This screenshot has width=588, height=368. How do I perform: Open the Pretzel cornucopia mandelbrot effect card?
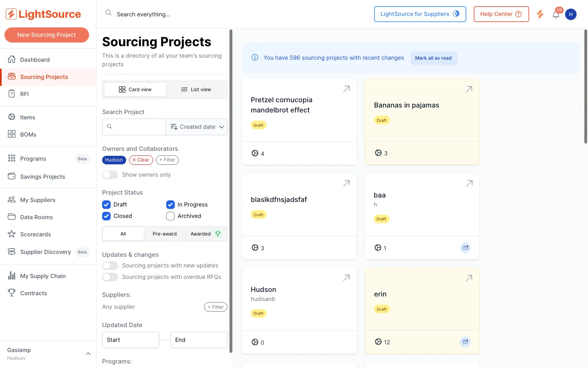[x=299, y=122]
